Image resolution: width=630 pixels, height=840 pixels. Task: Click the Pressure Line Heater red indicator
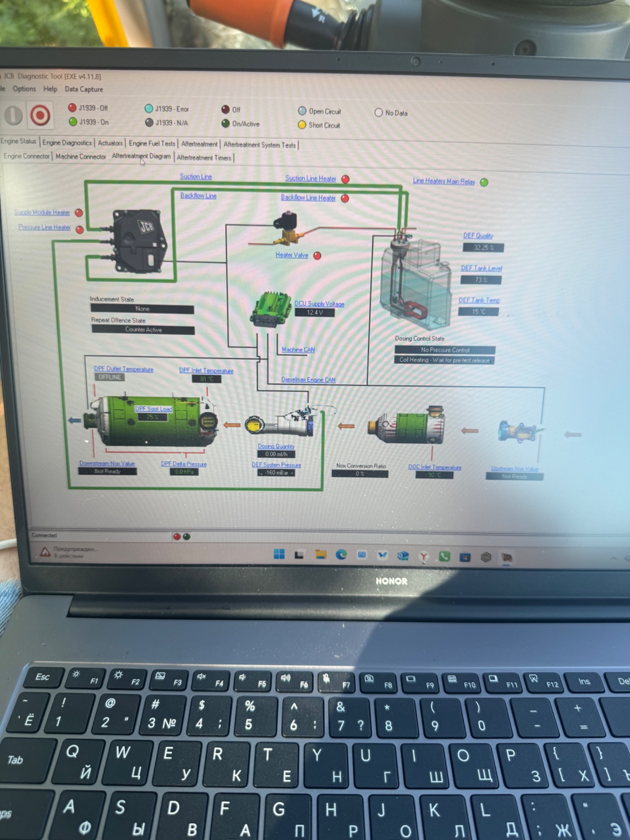[x=80, y=230]
